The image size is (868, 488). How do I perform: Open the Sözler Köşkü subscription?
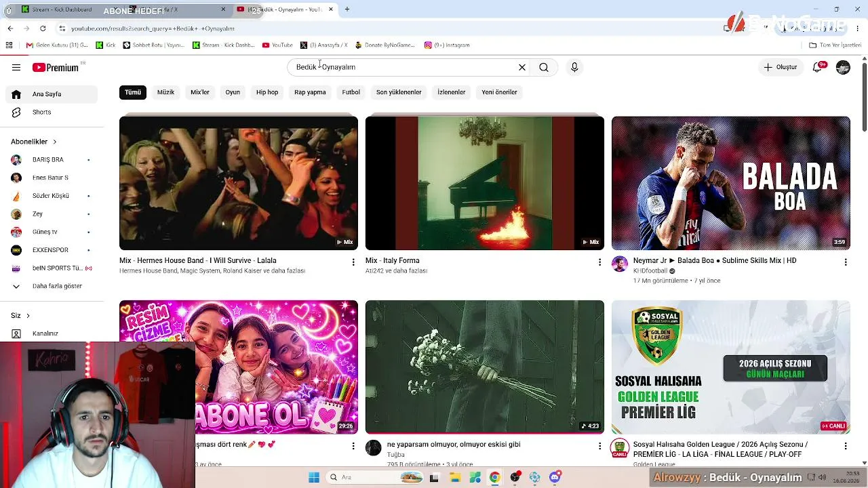click(x=52, y=196)
